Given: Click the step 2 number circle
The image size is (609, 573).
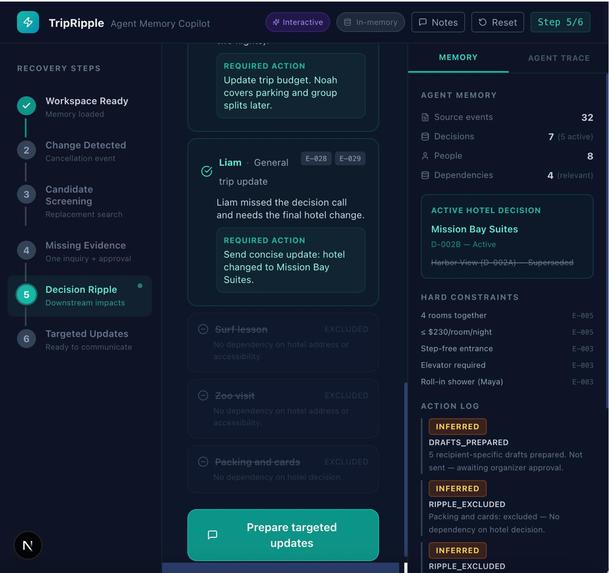Looking at the screenshot, I should [26, 150].
